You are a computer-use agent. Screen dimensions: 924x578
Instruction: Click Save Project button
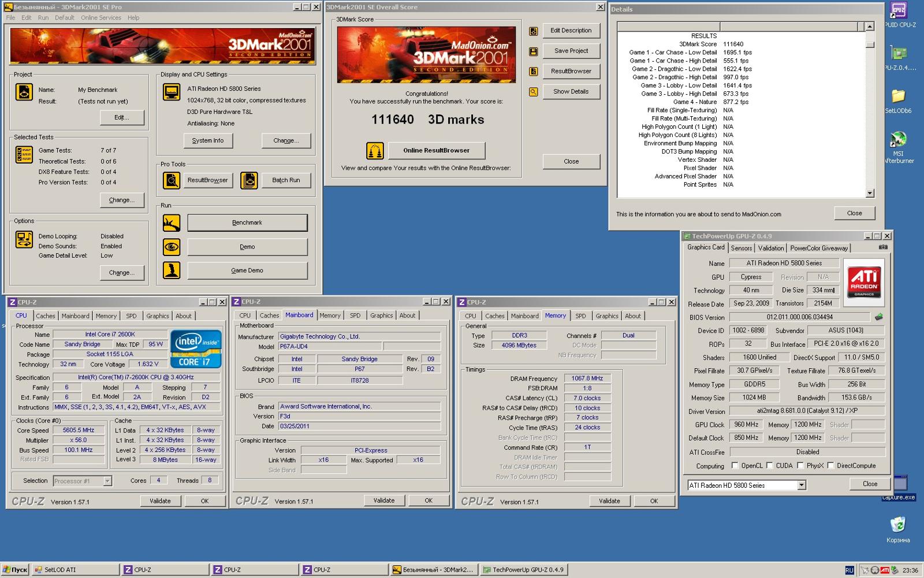point(571,51)
